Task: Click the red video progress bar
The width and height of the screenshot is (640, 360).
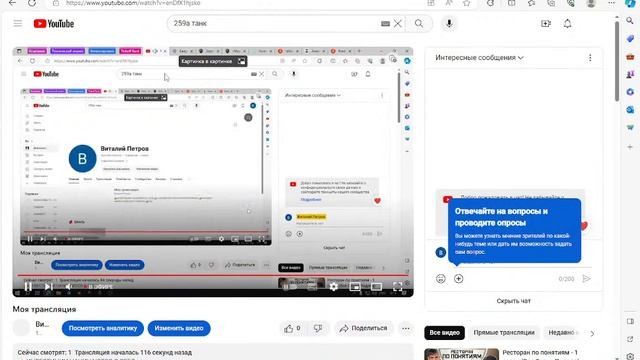Action: [x=213, y=276]
